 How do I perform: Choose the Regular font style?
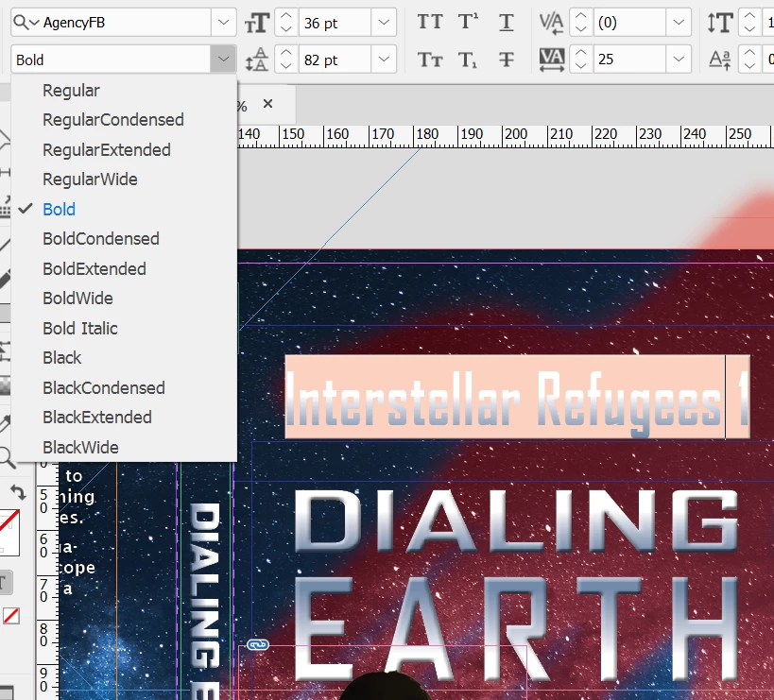tap(124, 91)
